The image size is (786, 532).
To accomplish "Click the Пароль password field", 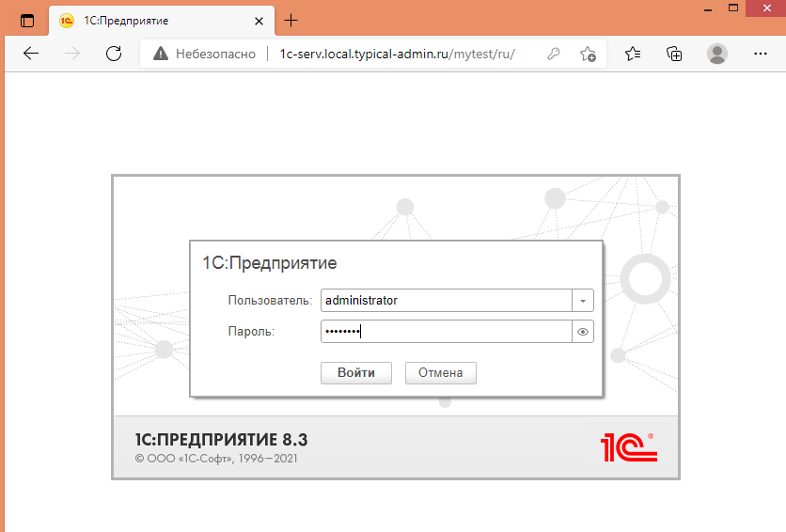I will click(x=447, y=332).
